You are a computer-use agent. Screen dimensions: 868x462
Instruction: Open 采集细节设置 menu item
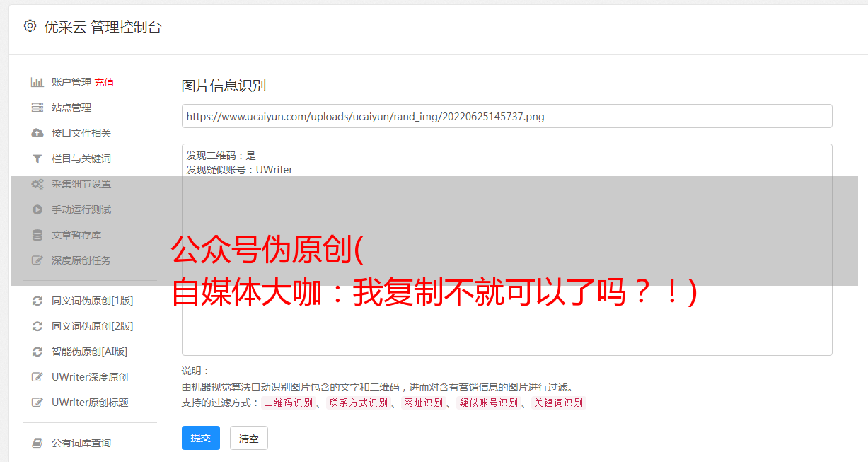coord(81,184)
